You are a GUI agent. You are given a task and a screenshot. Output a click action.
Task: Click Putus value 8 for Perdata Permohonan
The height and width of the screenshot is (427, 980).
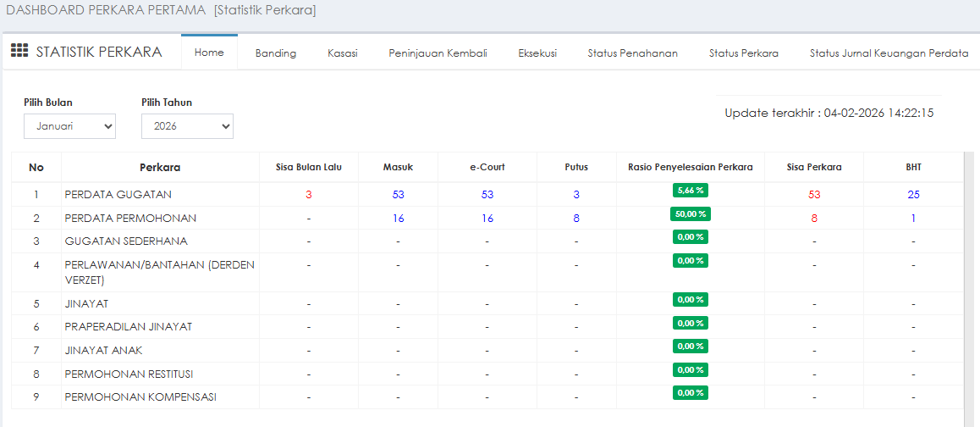[x=576, y=219]
